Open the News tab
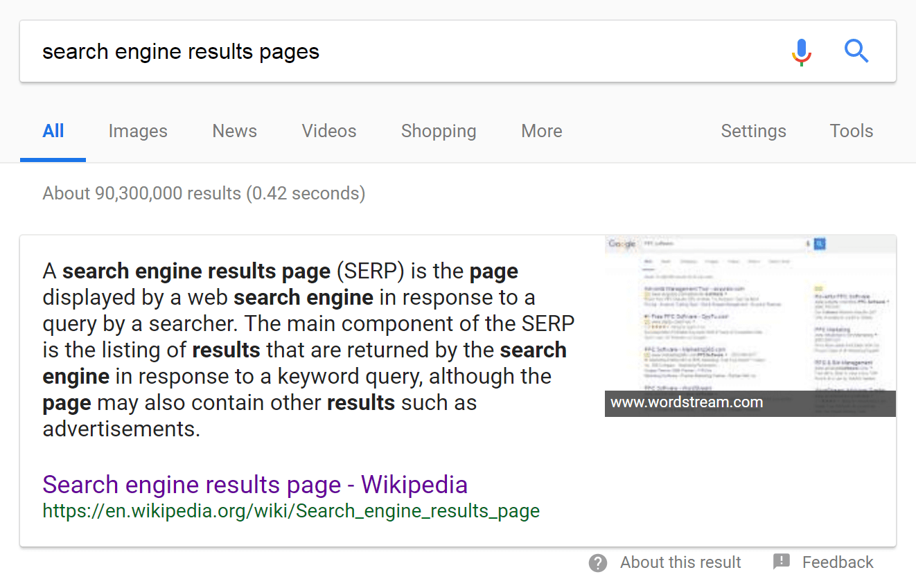The width and height of the screenshot is (916, 588). [x=234, y=132]
